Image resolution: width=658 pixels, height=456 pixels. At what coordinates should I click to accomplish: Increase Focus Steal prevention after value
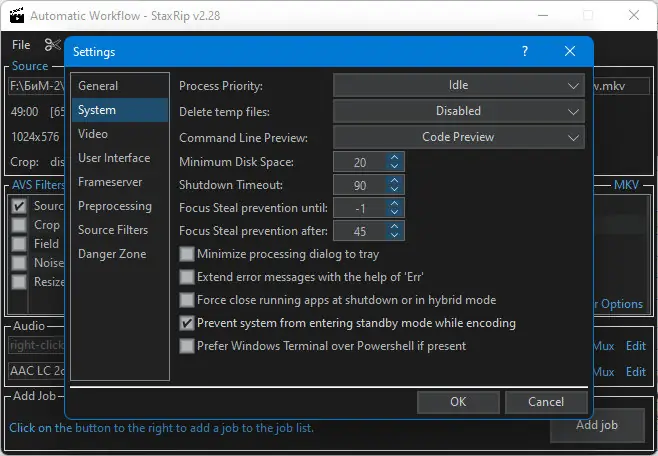(x=395, y=227)
